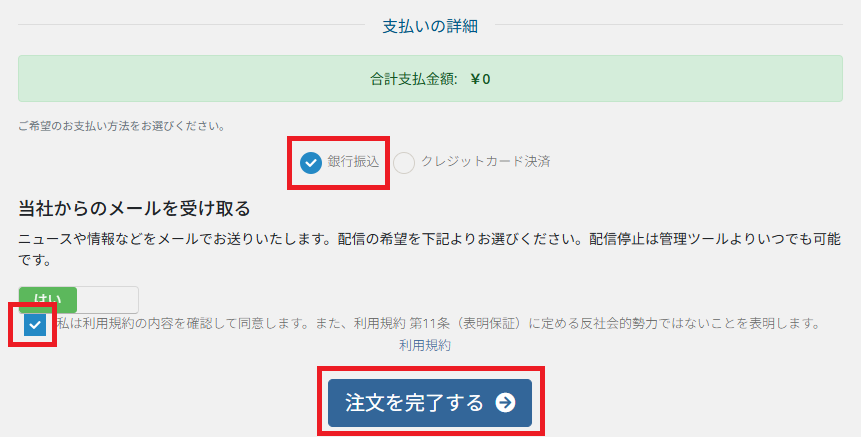Click the 当社からのメールを受け取る heading
The image size is (861, 437).
point(135,209)
